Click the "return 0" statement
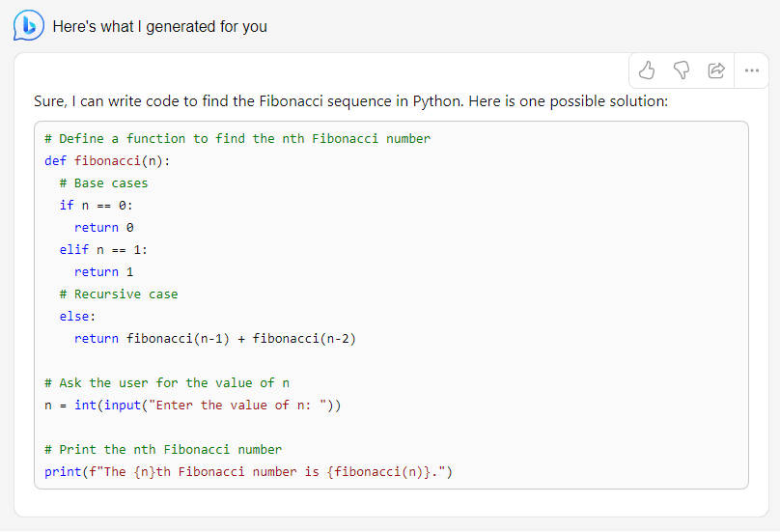This screenshot has width=780, height=532. (103, 228)
